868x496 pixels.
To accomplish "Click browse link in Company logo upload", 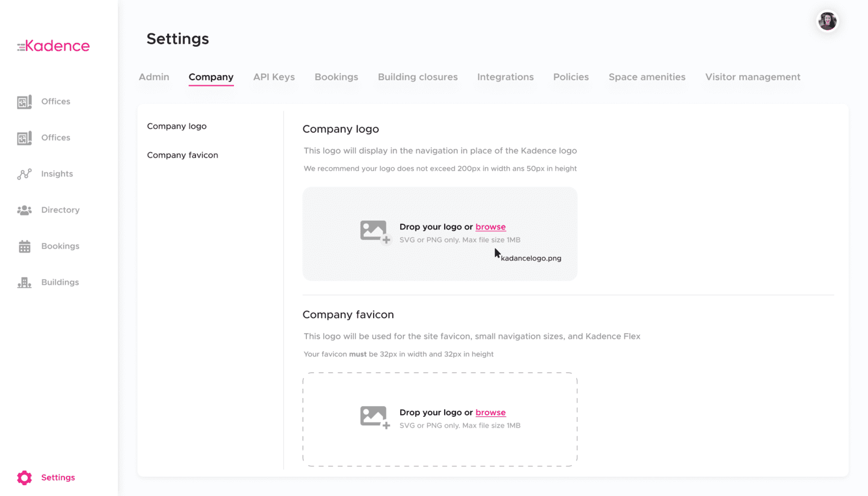I will tap(491, 227).
